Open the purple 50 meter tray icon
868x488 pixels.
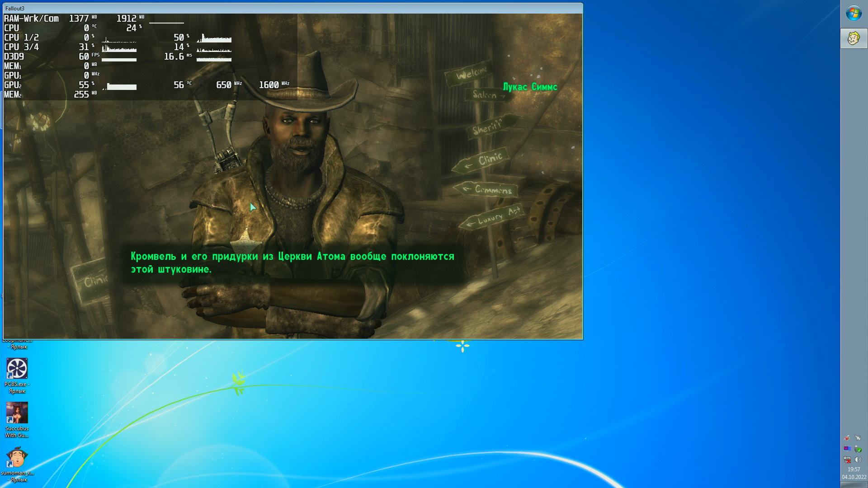(x=847, y=449)
